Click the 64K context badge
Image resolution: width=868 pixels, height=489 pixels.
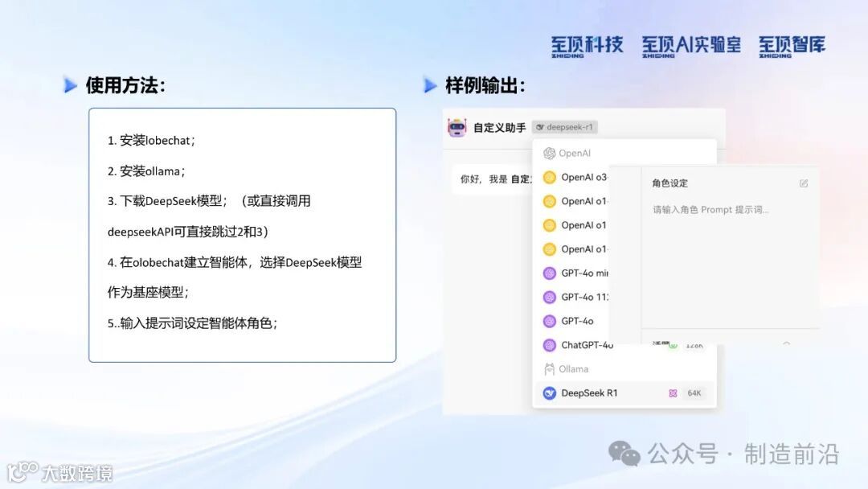pyautogui.click(x=694, y=393)
